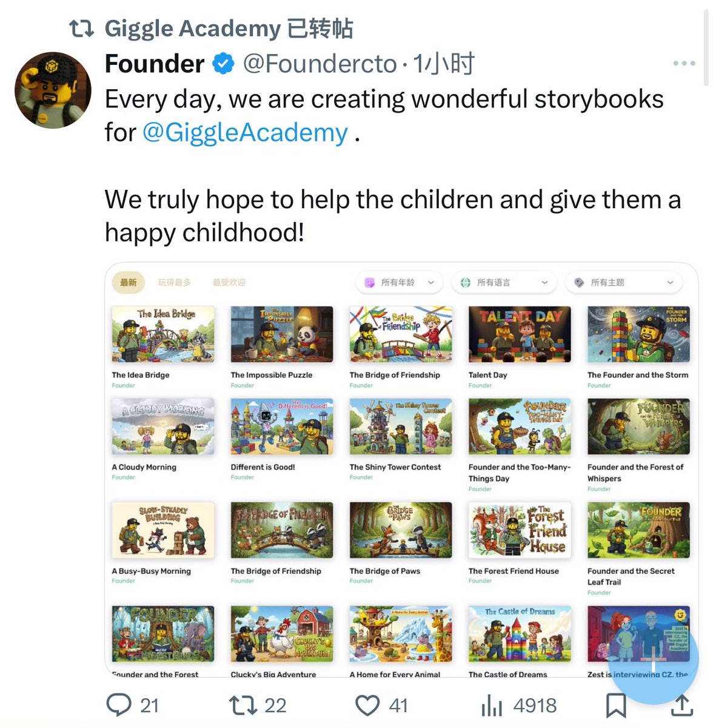Open view analytics bar chart icon
The height and width of the screenshot is (728, 713).
click(492, 706)
